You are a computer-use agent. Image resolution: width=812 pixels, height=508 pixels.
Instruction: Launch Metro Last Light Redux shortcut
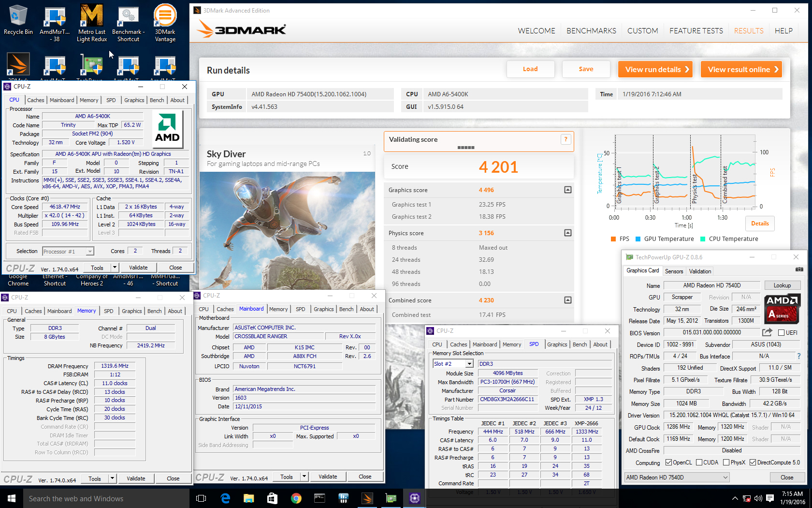click(92, 23)
